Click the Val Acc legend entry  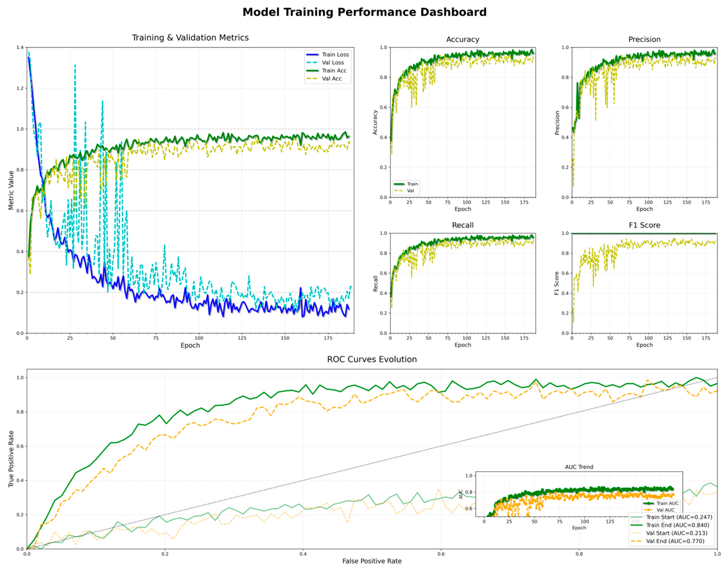click(x=331, y=79)
